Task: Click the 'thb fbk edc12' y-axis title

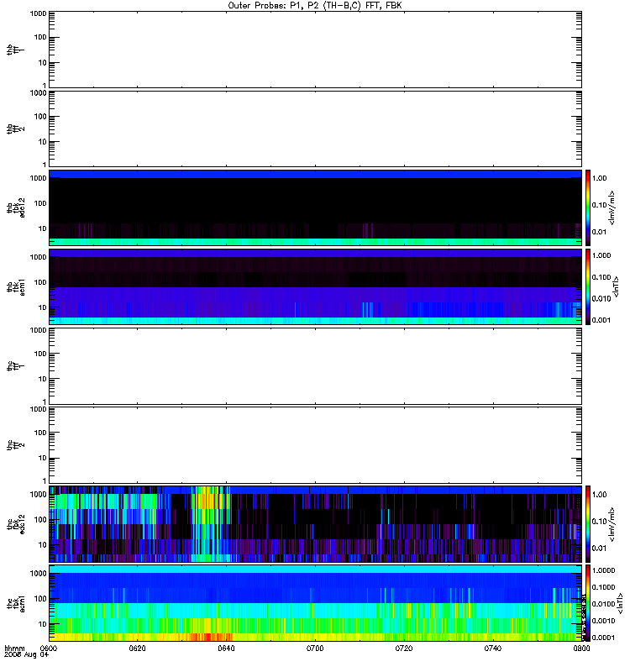Action: (15, 207)
